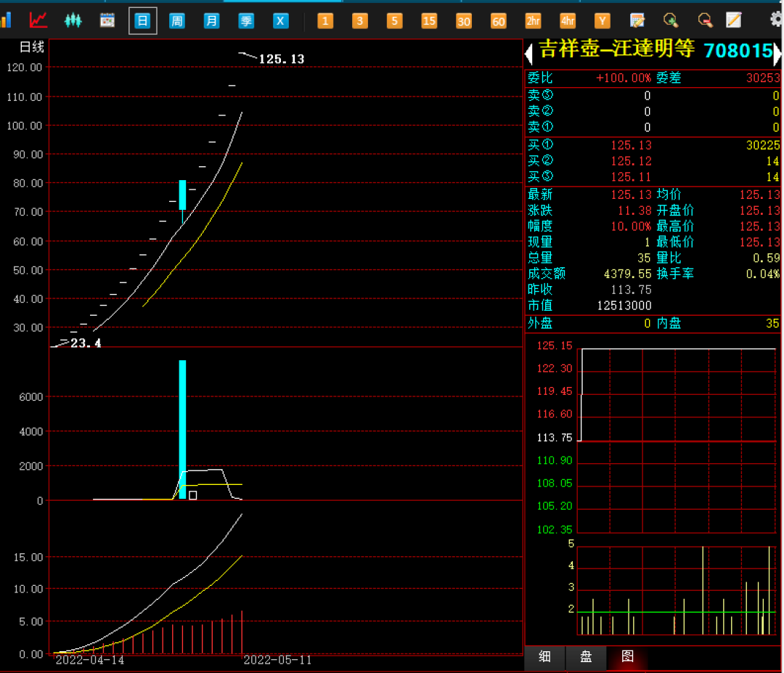
Task: Click the 换手率 value 0.04%
Action: click(x=763, y=274)
